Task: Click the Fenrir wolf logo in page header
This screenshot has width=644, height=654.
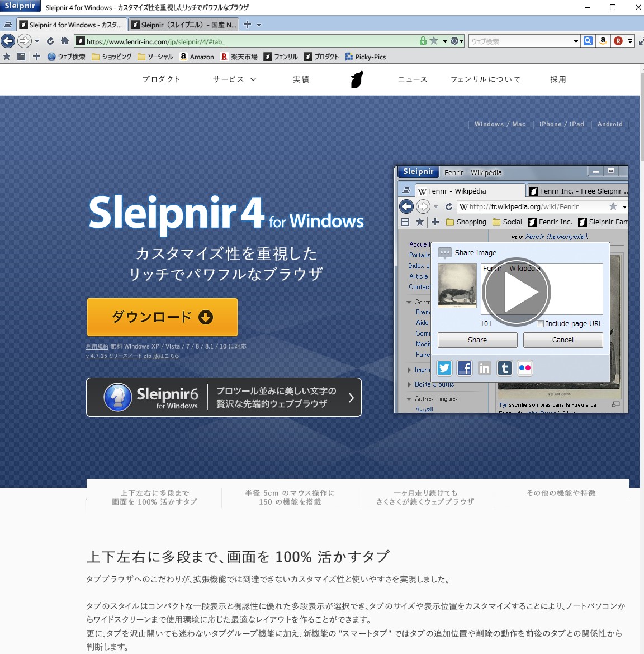Action: (x=357, y=79)
